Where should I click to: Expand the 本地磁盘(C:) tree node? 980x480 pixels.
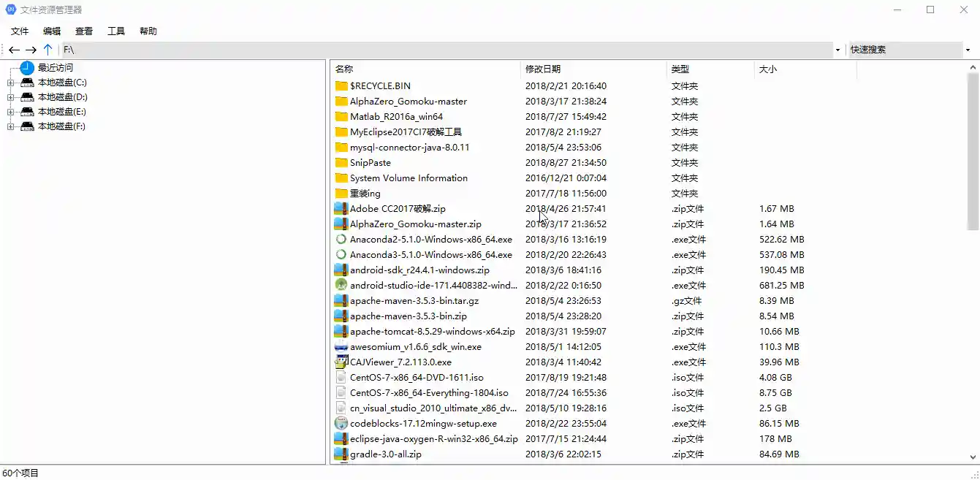10,83
